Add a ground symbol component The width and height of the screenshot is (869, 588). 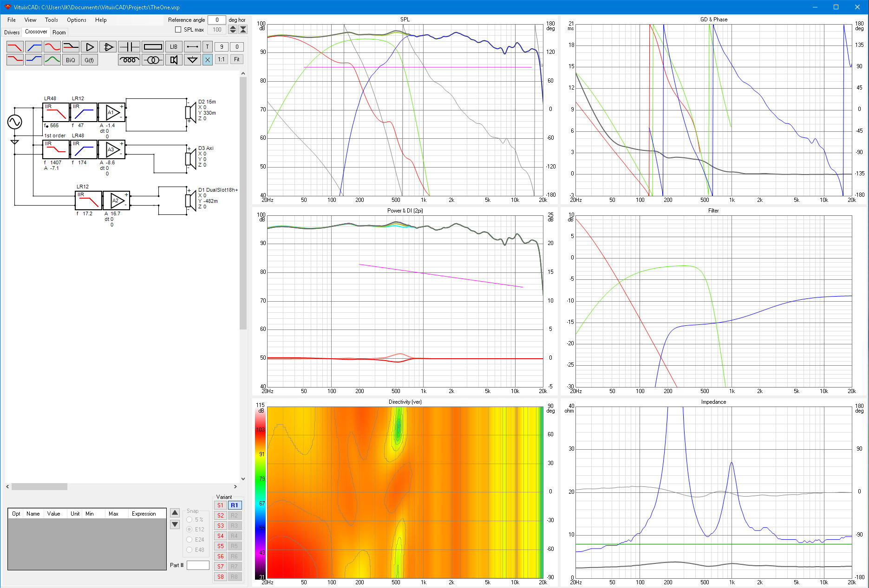[x=192, y=59]
